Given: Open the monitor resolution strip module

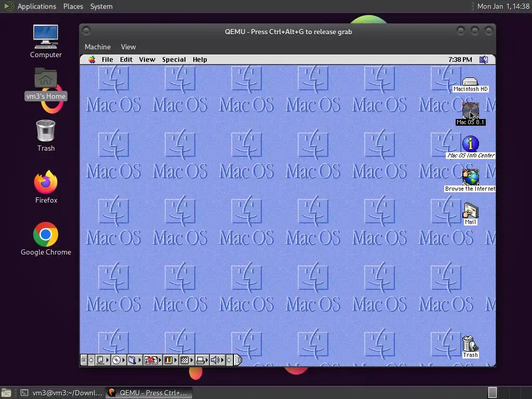Looking at the screenshot, I should (187, 360).
